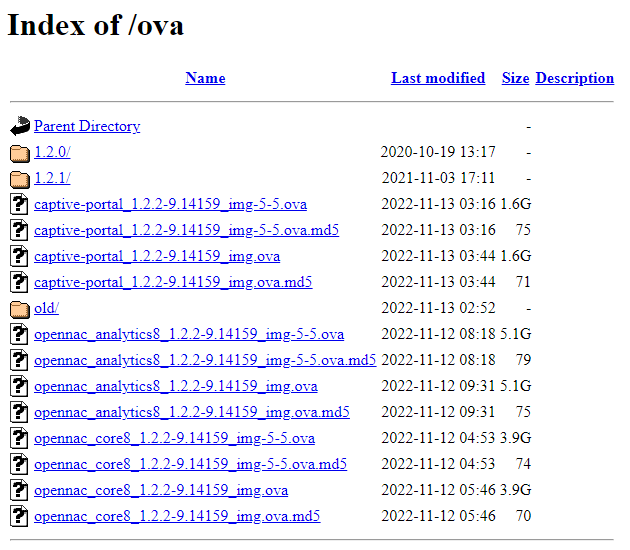
Task: Sort listing by Description column
Action: click(575, 78)
